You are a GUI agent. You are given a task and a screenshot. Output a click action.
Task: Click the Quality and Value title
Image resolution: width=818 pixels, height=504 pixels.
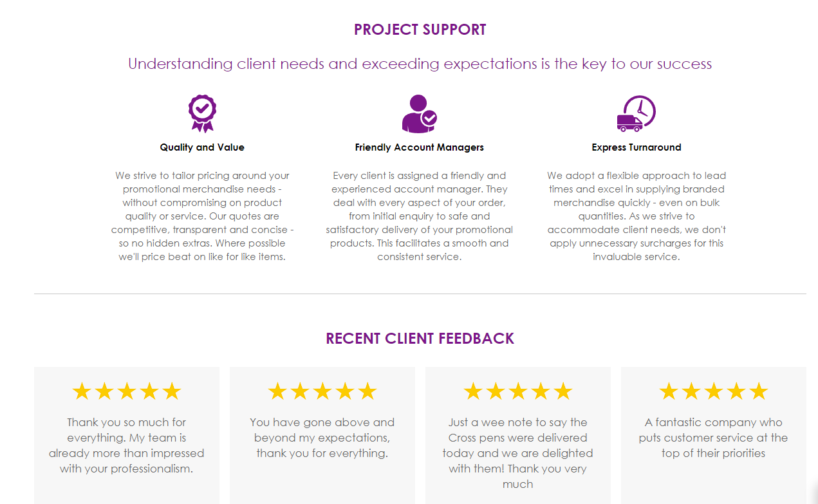click(202, 147)
